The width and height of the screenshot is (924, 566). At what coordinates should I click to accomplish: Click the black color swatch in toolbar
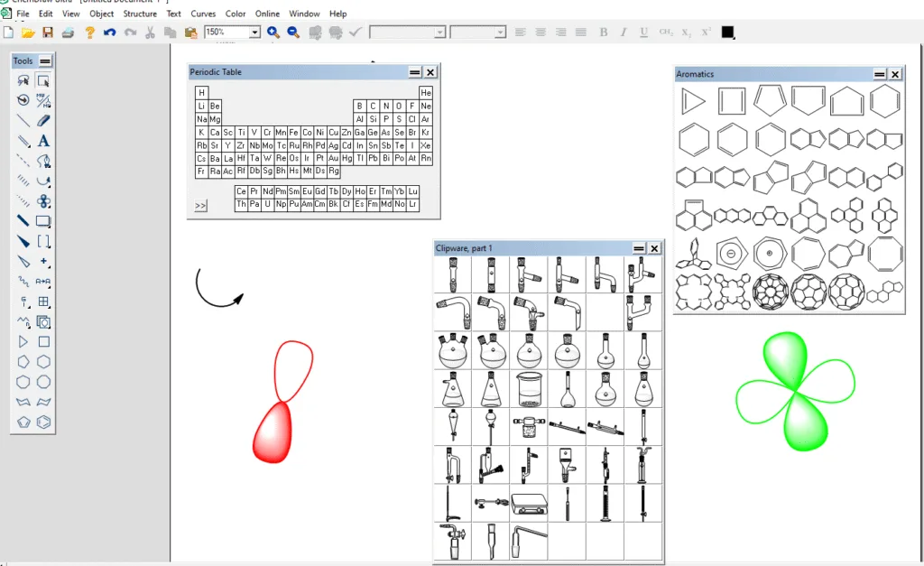pos(728,32)
